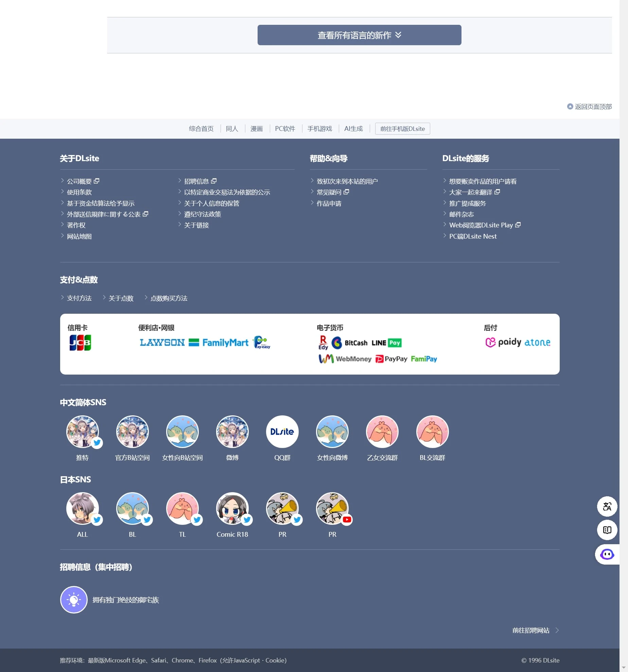Open the 支付方法 link
Viewport: 628px width, 672px height.
pos(79,298)
